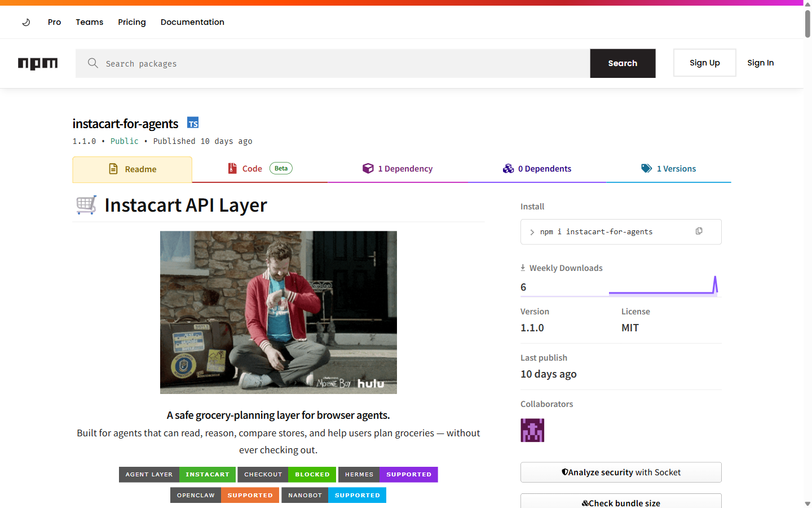
Task: Toggle dark mode with the moon icon
Action: pos(26,23)
